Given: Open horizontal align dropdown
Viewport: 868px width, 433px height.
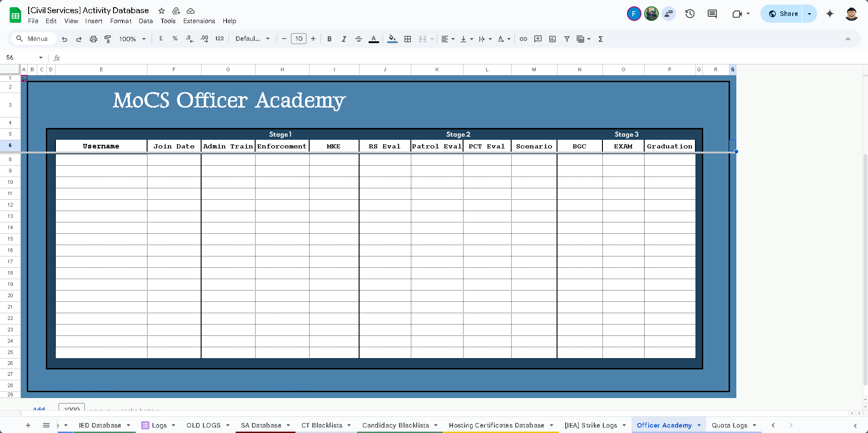Looking at the screenshot, I should click(448, 39).
